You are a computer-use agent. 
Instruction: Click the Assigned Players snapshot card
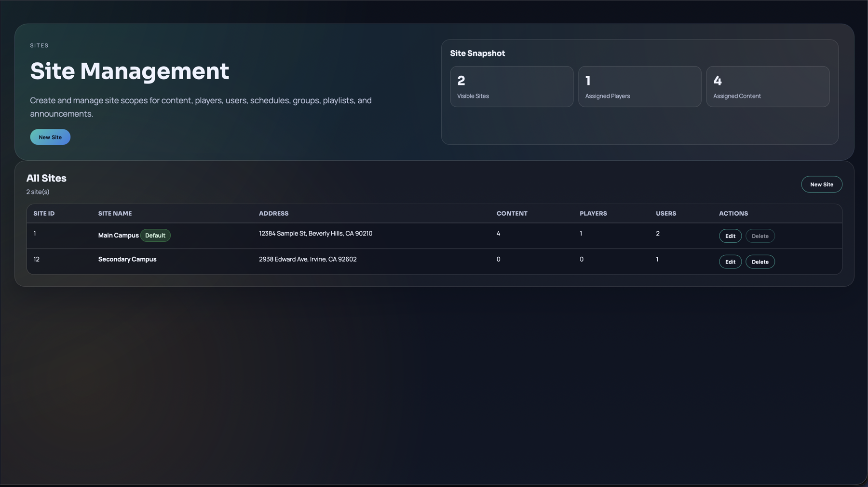pos(639,86)
